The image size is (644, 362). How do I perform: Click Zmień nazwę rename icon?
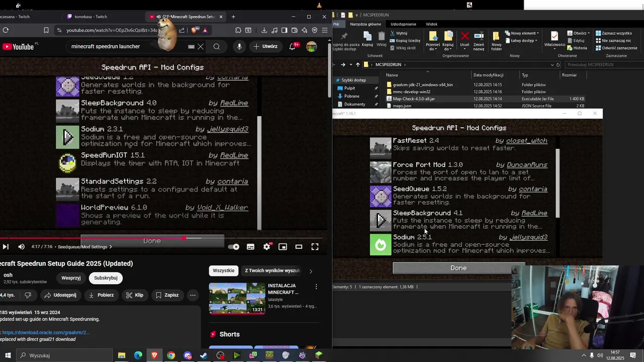tap(478, 41)
